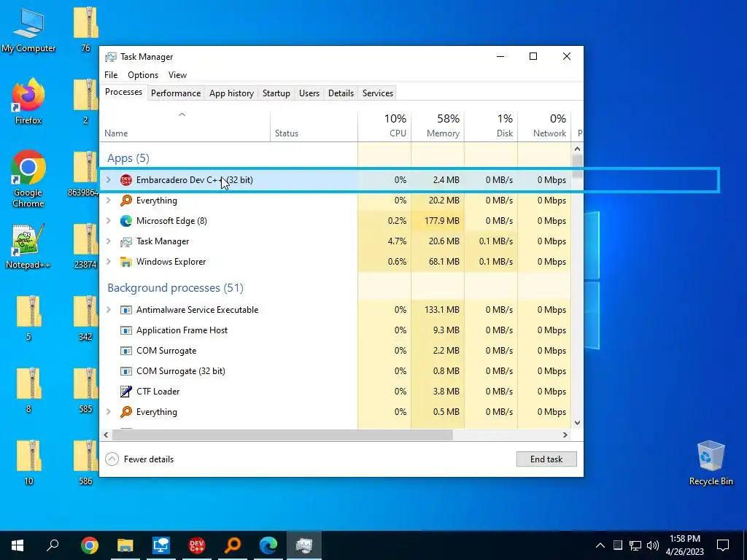Expand the Task Manager process row
The image size is (747, 560).
click(109, 241)
